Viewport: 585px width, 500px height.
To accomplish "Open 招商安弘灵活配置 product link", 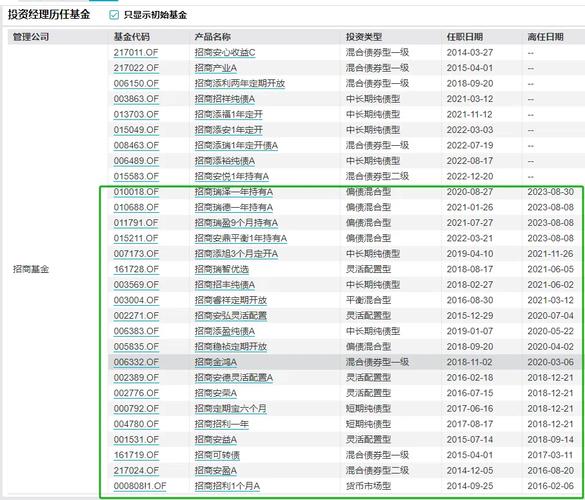I will tap(231, 316).
